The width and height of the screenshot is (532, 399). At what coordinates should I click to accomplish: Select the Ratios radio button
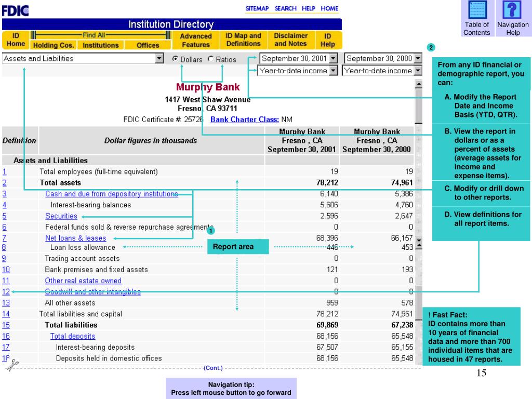click(211, 59)
